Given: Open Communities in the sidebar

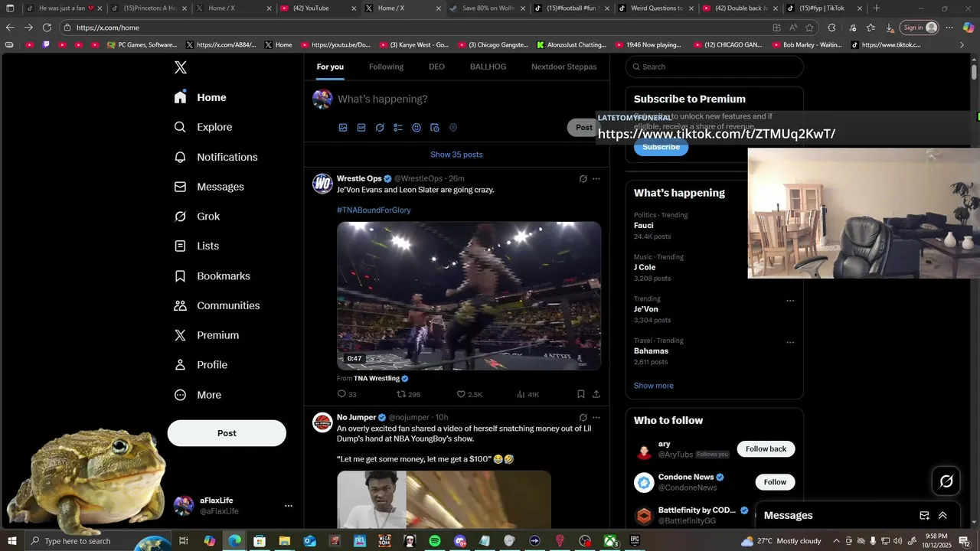Looking at the screenshot, I should (217, 305).
